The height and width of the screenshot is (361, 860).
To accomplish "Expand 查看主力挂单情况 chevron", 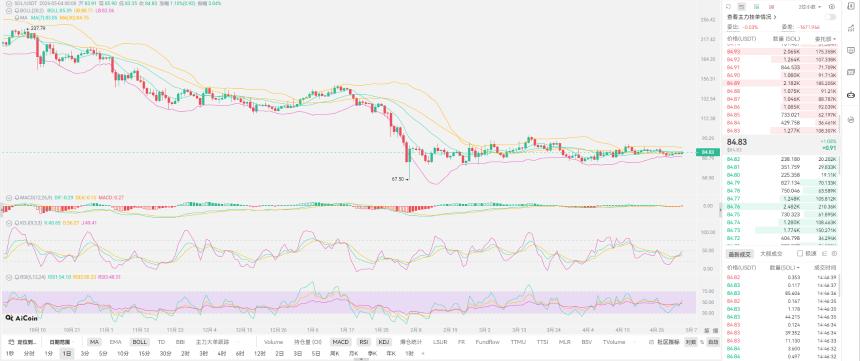I will pyautogui.click(x=775, y=17).
